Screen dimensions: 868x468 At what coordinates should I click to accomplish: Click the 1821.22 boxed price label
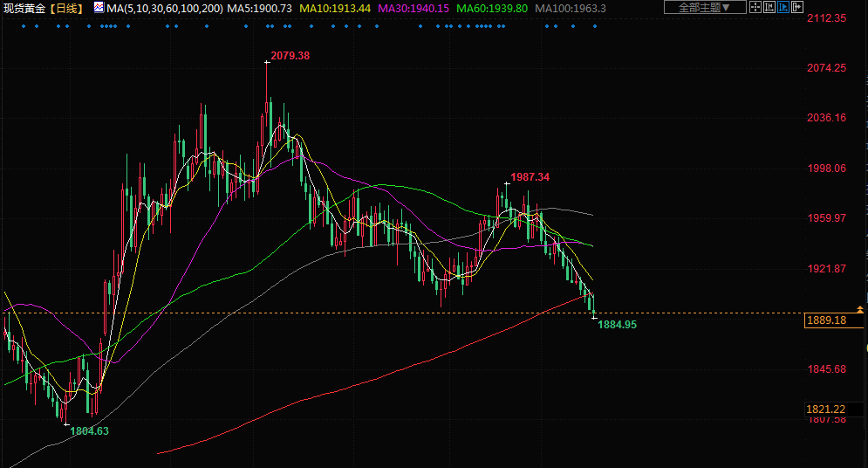point(828,409)
